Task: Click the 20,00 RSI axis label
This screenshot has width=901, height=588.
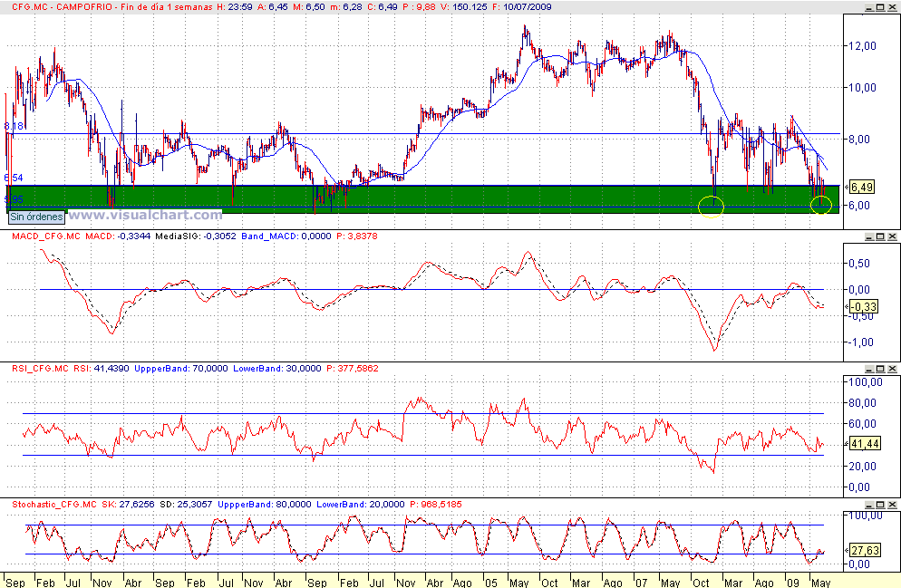Action: (x=863, y=466)
